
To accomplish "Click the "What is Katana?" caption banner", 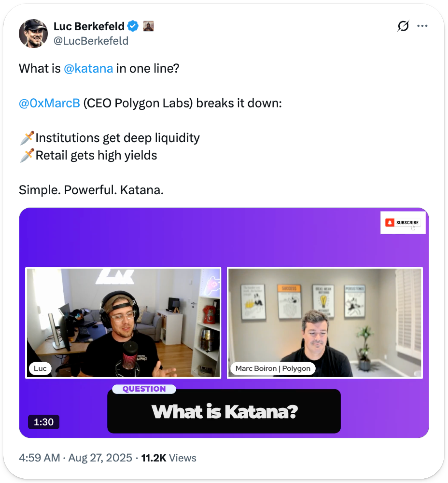I will (224, 412).
